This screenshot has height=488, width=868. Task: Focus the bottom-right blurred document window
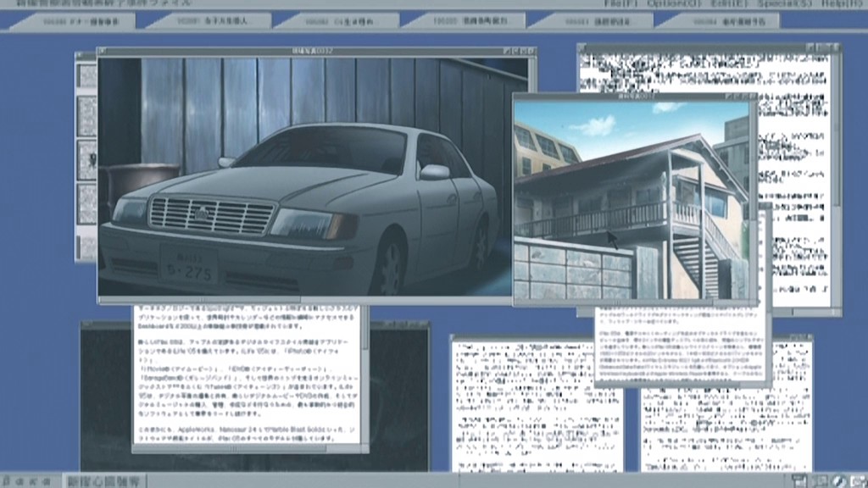[x=726, y=429]
